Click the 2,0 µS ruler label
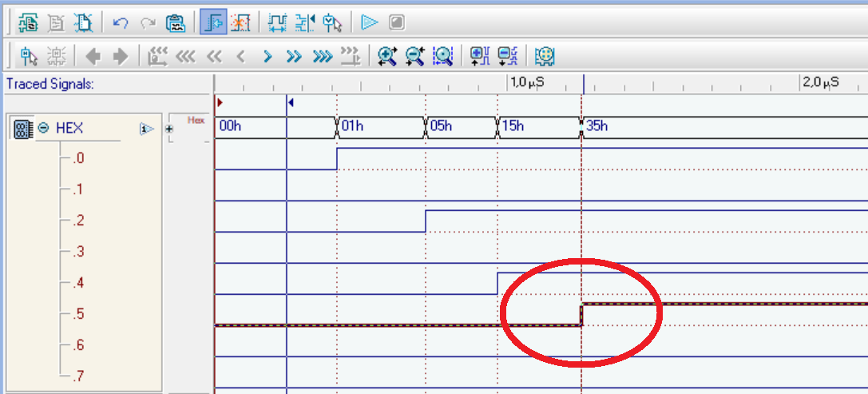This screenshot has width=868, height=394. click(820, 83)
